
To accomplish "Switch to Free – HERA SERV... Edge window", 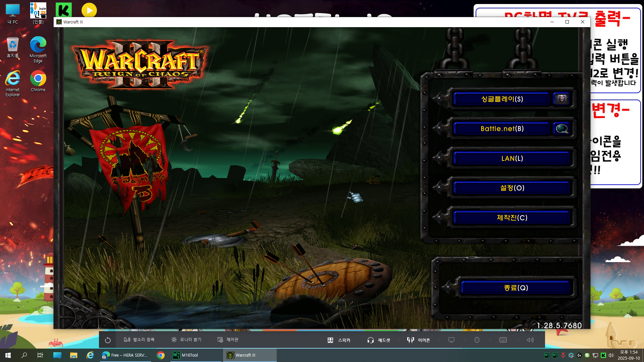I will tap(125, 355).
